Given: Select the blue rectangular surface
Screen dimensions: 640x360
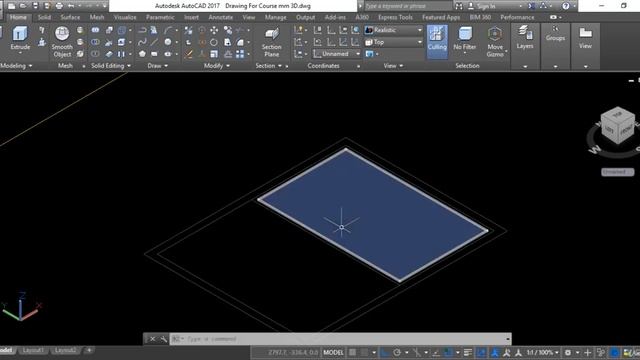Looking at the screenshot, I should [x=373, y=215].
